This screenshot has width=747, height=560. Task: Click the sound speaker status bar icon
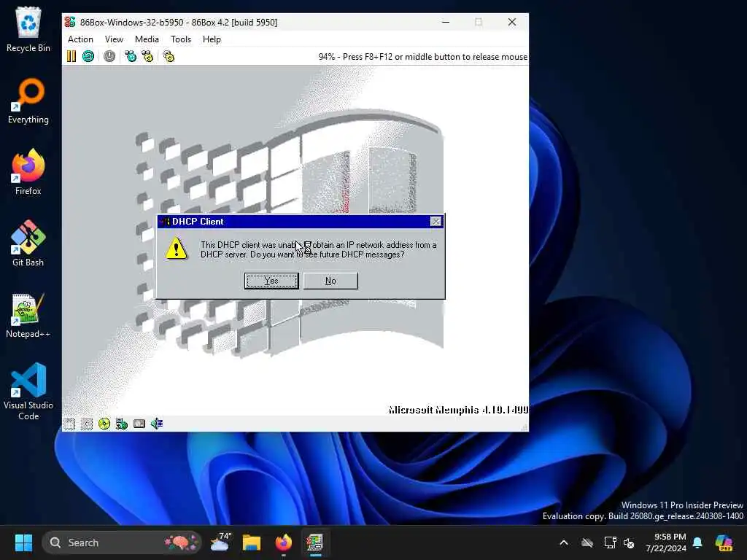[x=157, y=424]
